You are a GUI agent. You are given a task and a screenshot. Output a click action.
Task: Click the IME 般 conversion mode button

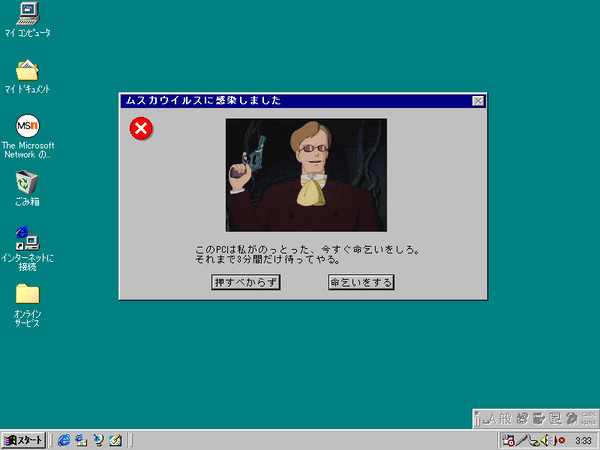[x=505, y=419]
